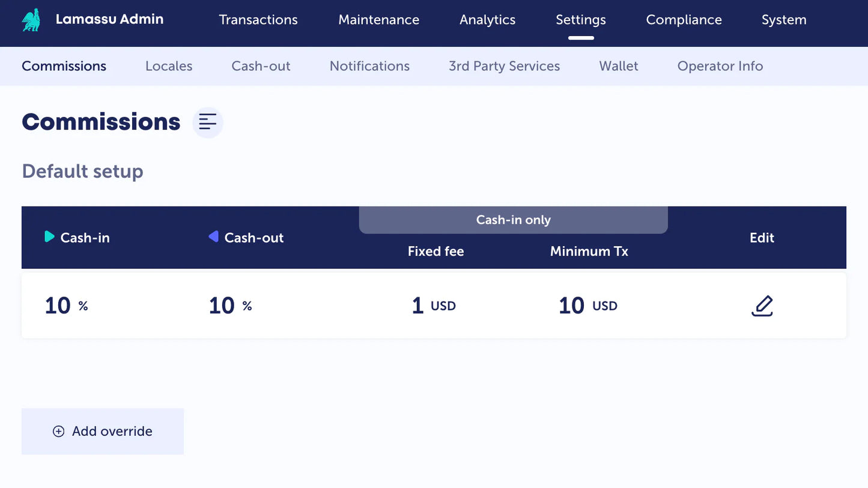Select the Compliance menu item
The width and height of the screenshot is (868, 488).
tap(684, 20)
